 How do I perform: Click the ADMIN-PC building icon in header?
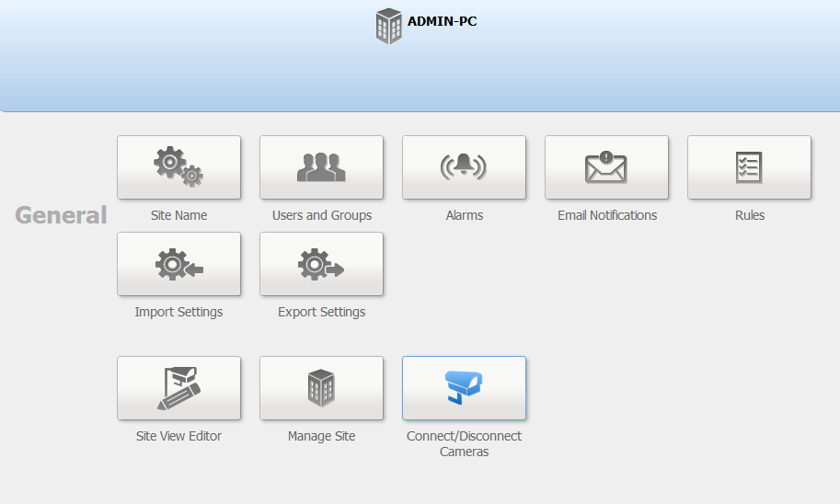point(389,27)
